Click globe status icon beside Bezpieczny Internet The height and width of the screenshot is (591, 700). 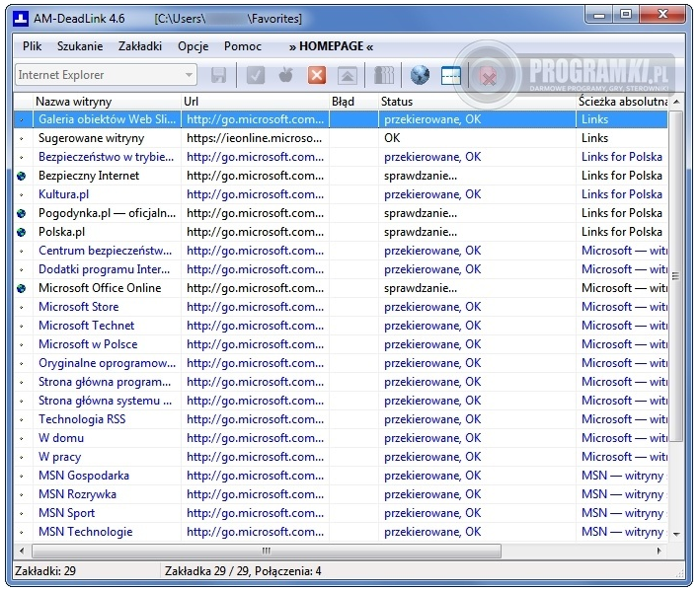pos(21,176)
